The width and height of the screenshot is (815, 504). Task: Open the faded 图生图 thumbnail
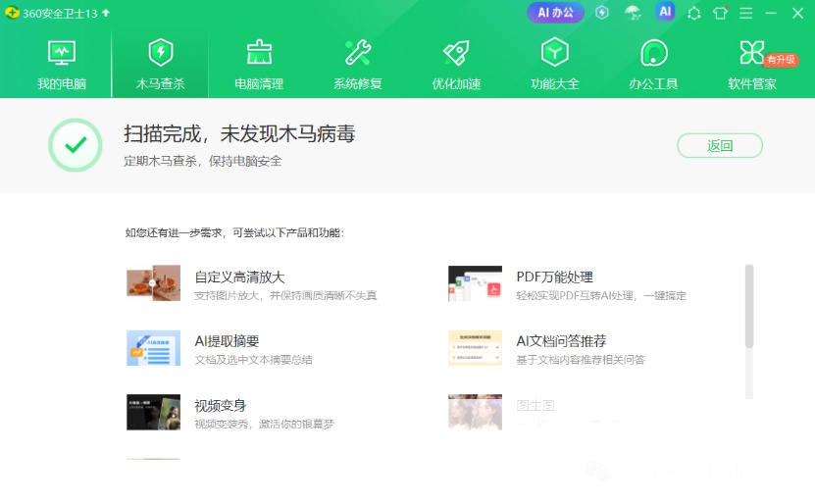[475, 412]
